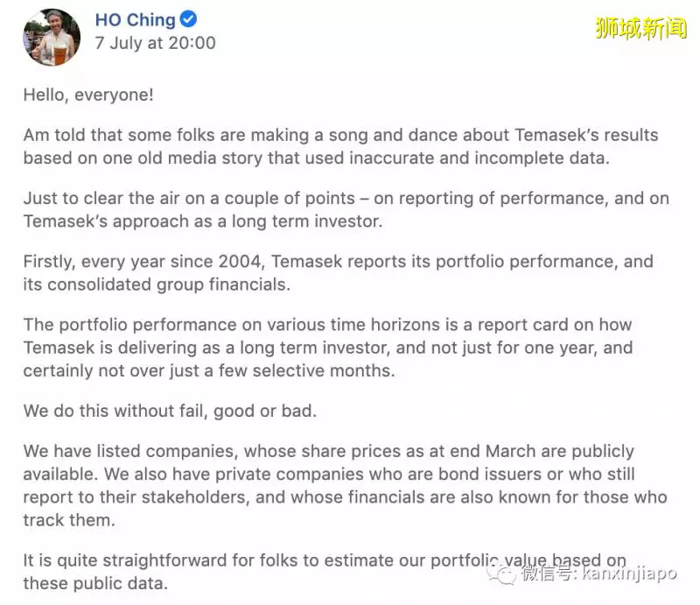
Task: Click the paragraph starting "Firstly, every year since"
Action: pyautogui.click(x=339, y=272)
